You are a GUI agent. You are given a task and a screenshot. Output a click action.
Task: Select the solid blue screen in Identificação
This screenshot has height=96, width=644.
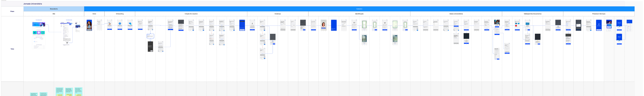(x=334, y=25)
